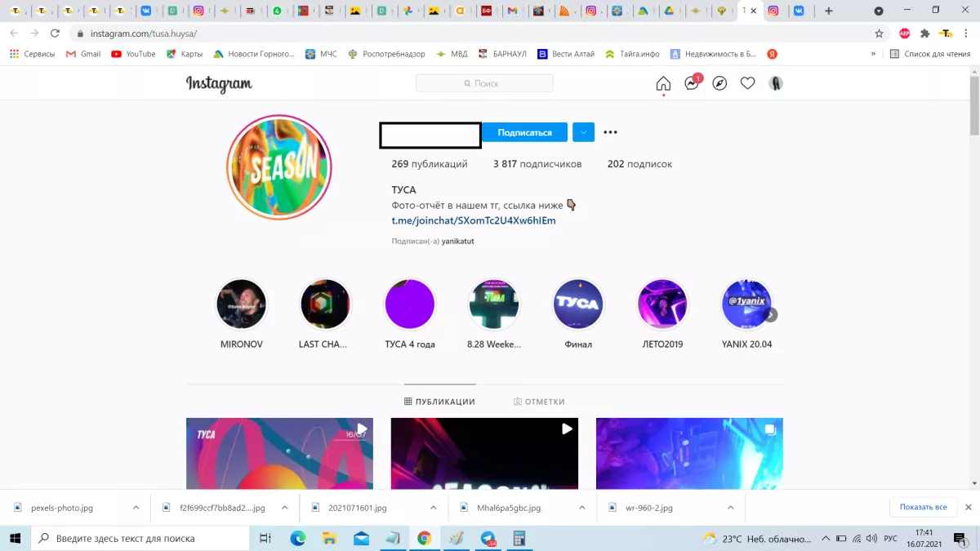Open the three-dot options for this profile
Viewport: 980px width, 551px height.
pyautogui.click(x=610, y=132)
